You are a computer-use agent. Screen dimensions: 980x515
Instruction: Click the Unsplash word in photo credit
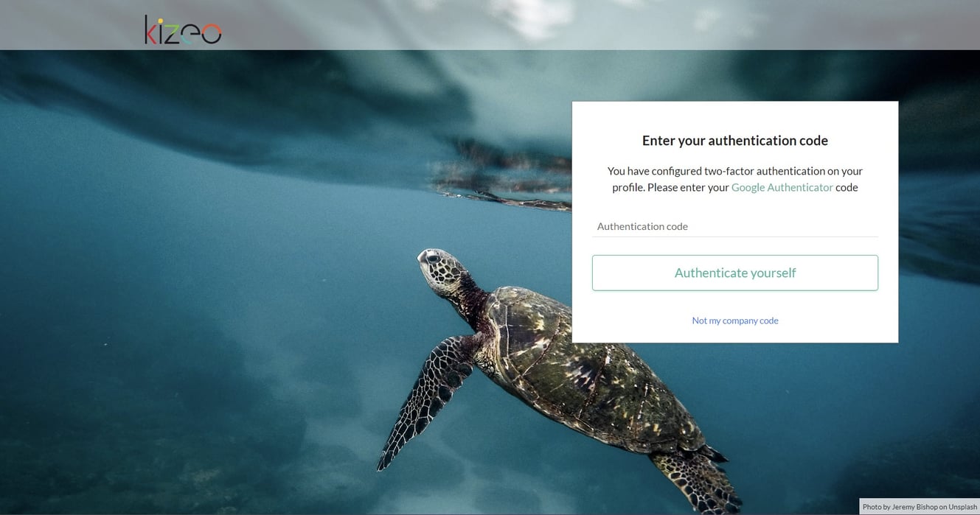click(962, 507)
